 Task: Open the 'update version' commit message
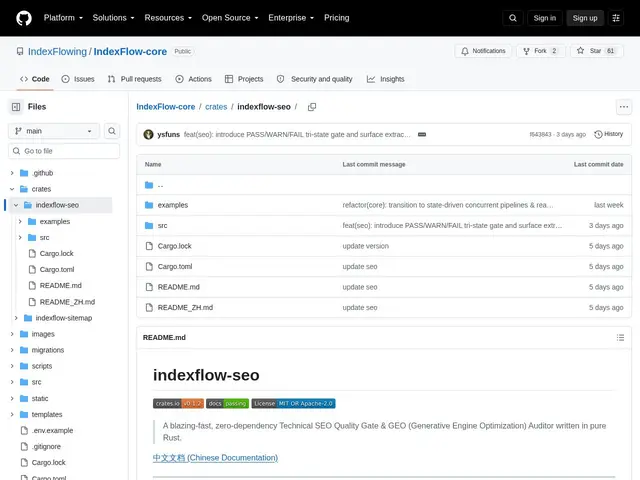click(366, 246)
